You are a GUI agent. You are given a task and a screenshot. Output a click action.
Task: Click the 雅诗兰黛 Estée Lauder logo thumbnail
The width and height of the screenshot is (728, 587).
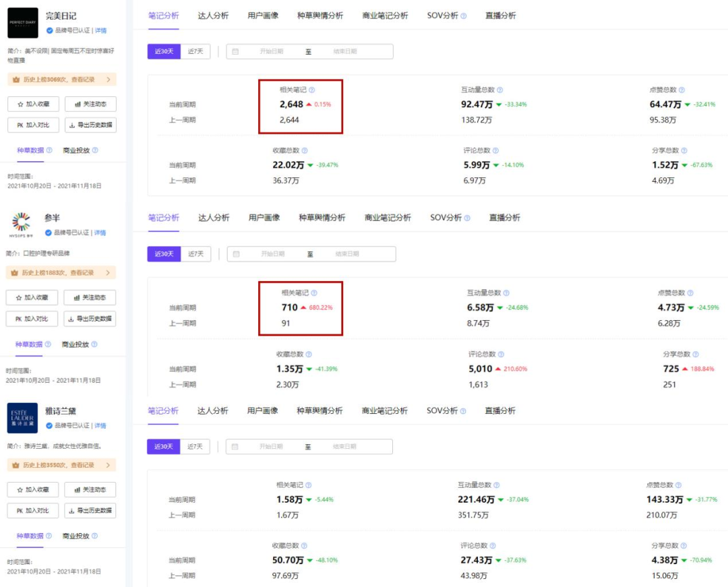click(x=22, y=418)
